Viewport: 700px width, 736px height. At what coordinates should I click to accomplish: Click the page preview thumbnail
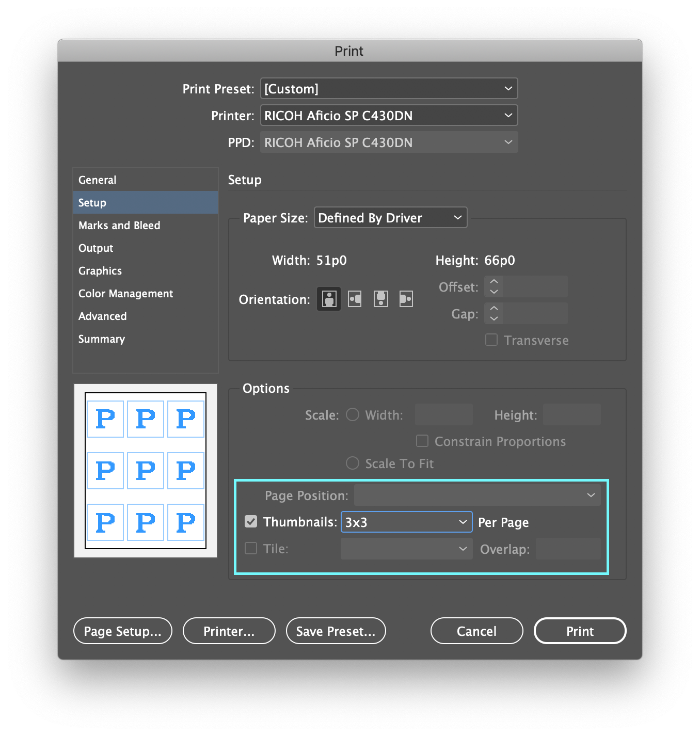pyautogui.click(x=146, y=471)
